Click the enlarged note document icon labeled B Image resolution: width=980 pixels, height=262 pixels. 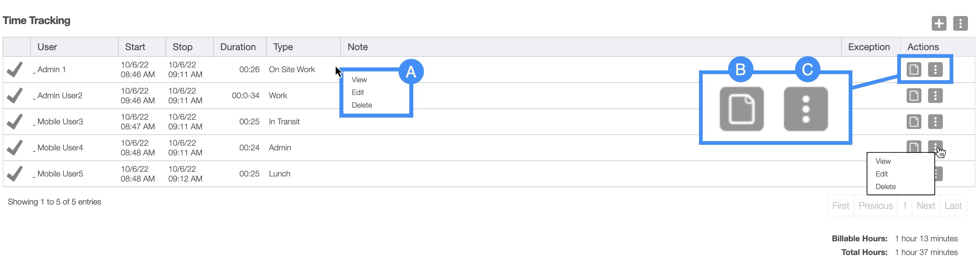coord(741,109)
